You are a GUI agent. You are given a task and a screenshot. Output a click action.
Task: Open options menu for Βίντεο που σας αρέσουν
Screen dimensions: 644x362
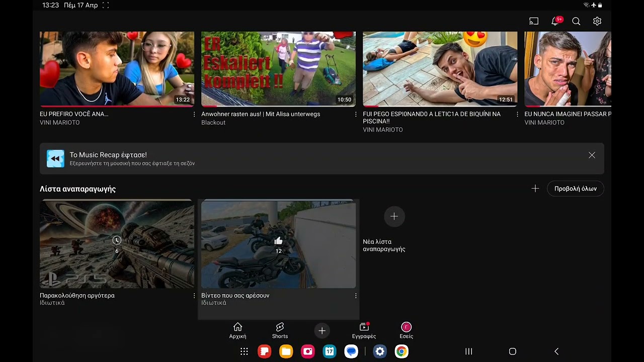(x=356, y=296)
